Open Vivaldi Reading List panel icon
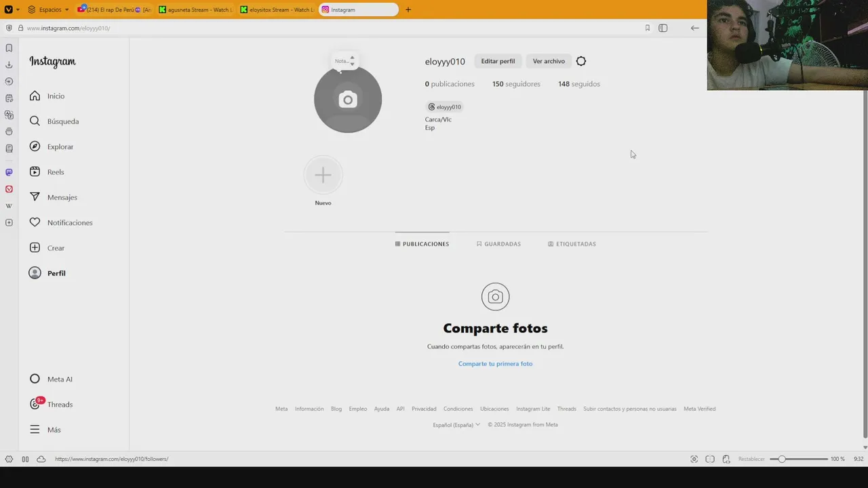 pyautogui.click(x=9, y=148)
